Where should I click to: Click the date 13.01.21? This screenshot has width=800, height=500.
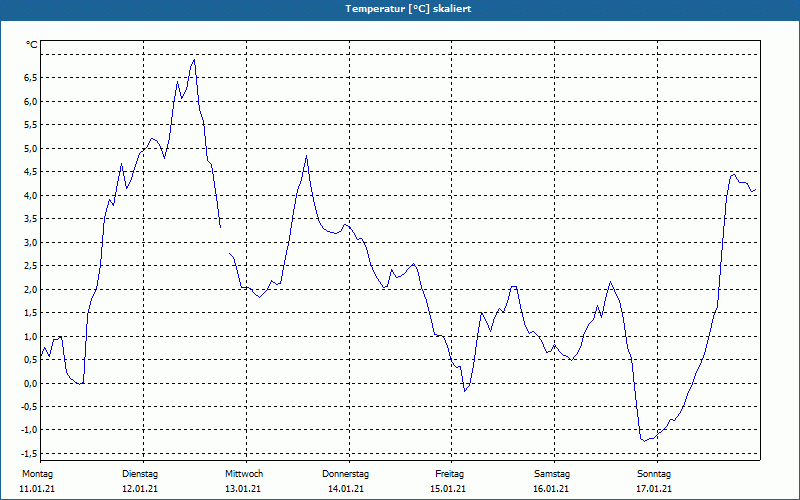click(x=243, y=489)
